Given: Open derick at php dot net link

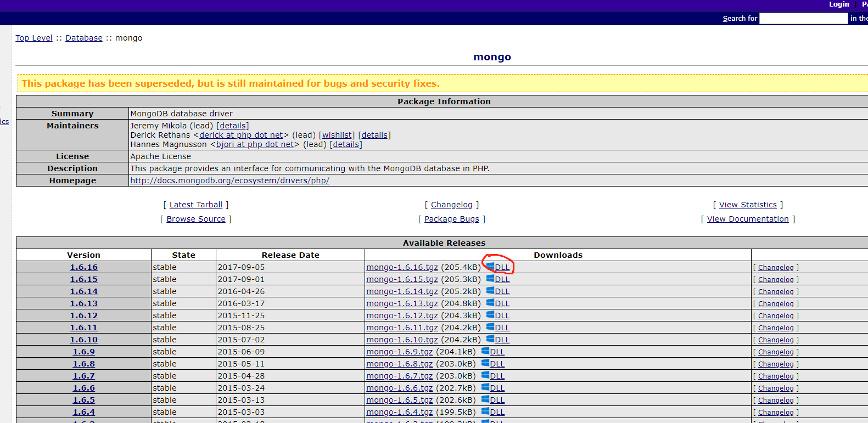Looking at the screenshot, I should [x=241, y=135].
